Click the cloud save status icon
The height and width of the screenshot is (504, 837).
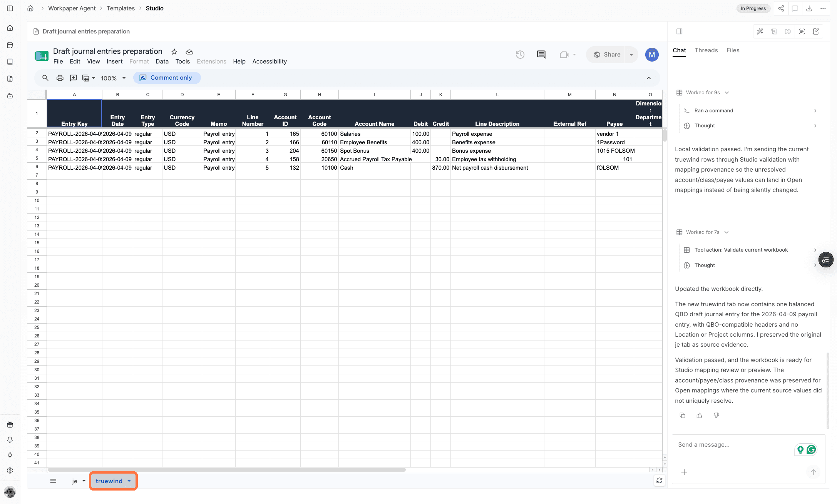pos(189,52)
